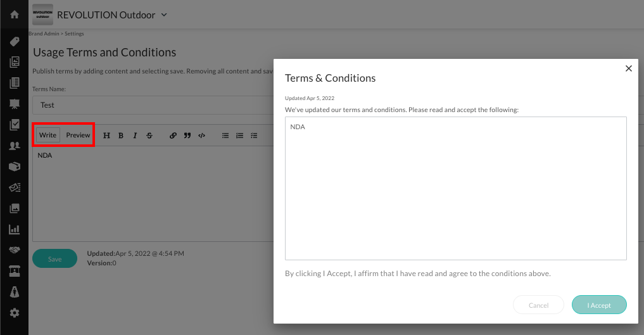Close the Terms & Conditions dialog

629,68
